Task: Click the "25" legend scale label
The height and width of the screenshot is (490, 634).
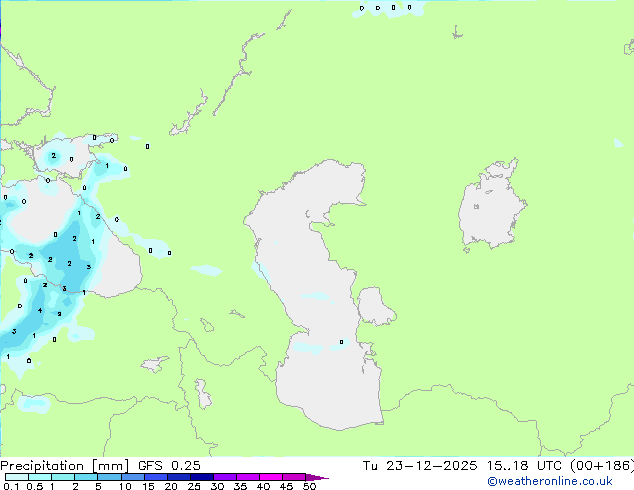Action: (x=194, y=486)
